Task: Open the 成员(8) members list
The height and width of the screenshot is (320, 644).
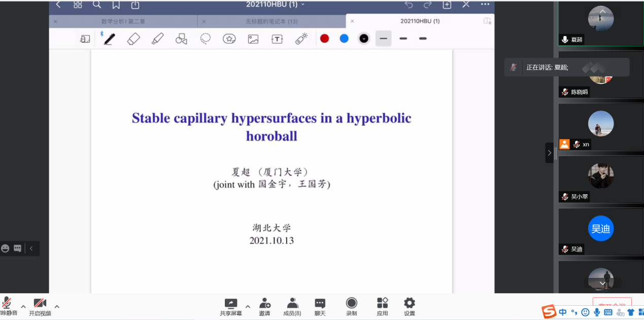Action: (x=292, y=306)
